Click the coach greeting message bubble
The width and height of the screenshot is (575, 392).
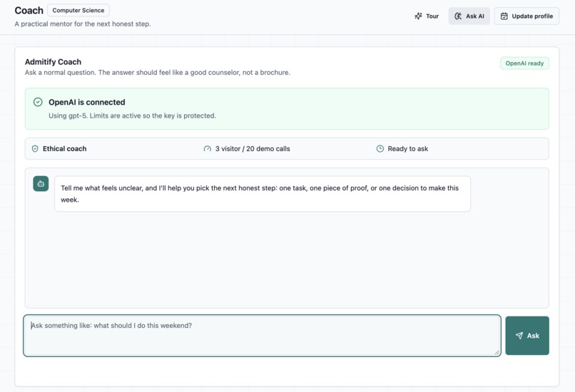tap(263, 194)
